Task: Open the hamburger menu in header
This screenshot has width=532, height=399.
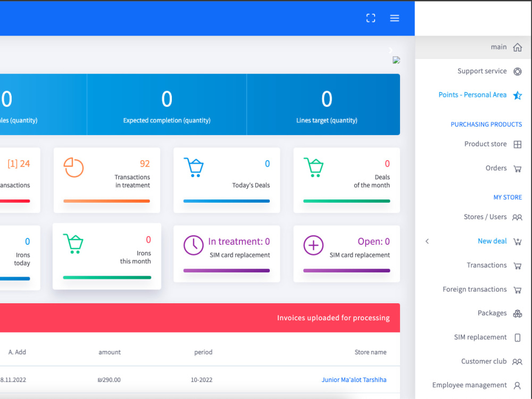Action: (x=394, y=18)
